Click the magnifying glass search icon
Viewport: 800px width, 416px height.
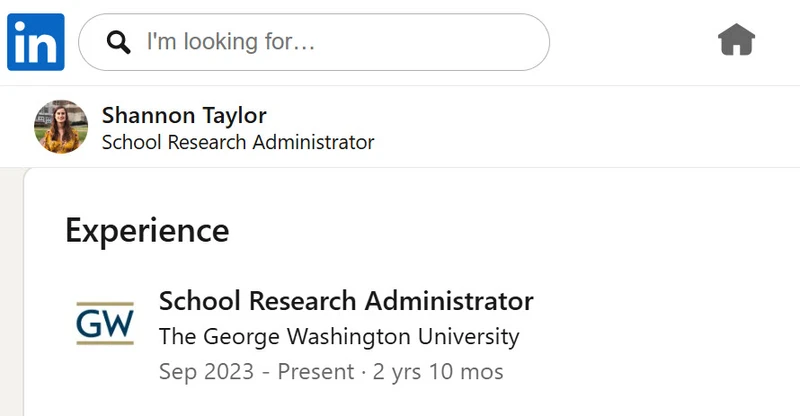[118, 42]
